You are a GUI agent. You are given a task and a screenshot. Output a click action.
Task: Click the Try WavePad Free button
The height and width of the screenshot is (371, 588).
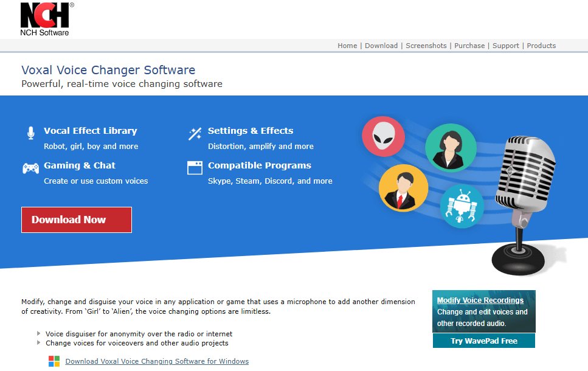[x=484, y=341]
